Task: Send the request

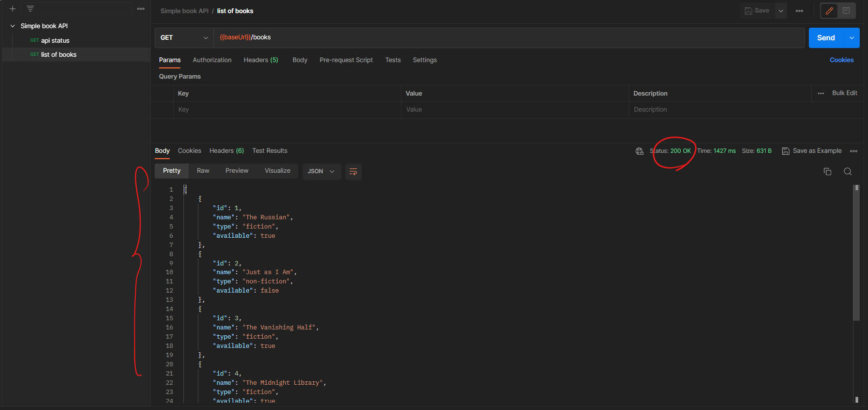Action: [826, 38]
